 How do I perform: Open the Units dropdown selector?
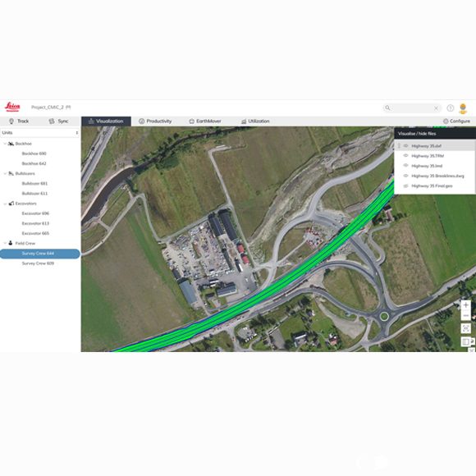[x=39, y=133]
